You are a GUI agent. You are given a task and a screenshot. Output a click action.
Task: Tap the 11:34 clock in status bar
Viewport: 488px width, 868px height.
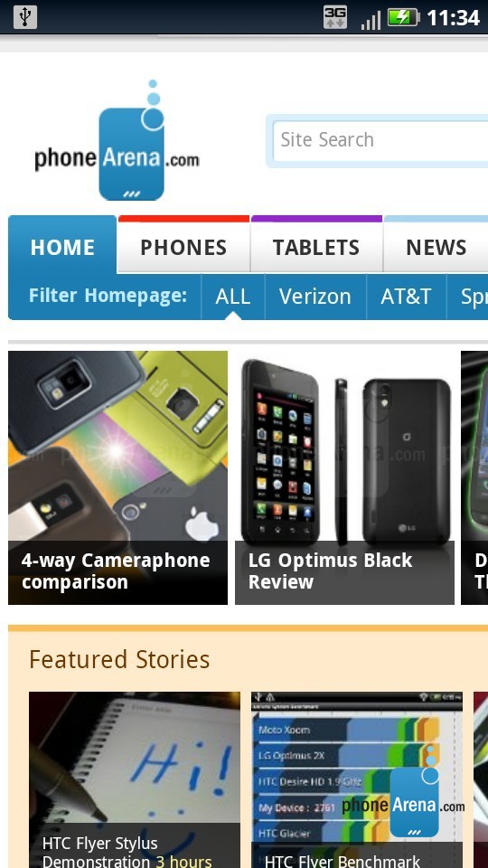pyautogui.click(x=453, y=18)
